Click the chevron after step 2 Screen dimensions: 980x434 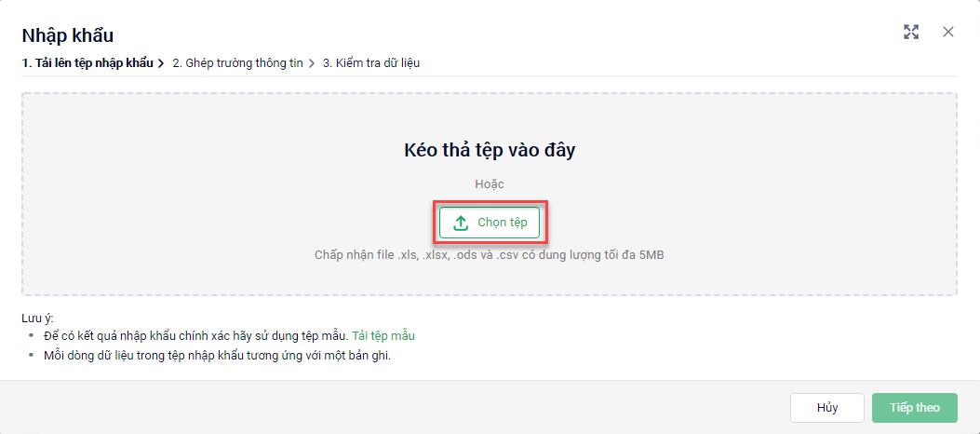(x=311, y=63)
